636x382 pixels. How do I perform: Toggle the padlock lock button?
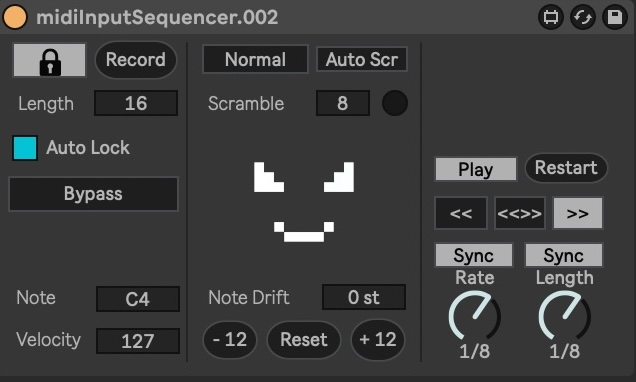pos(49,60)
